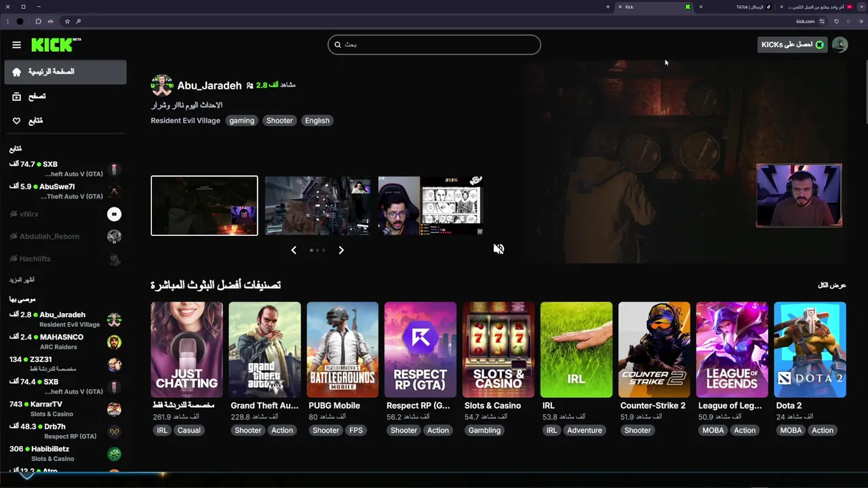Open the browser three-dot menu
The image size is (868, 488).
tap(7, 21)
